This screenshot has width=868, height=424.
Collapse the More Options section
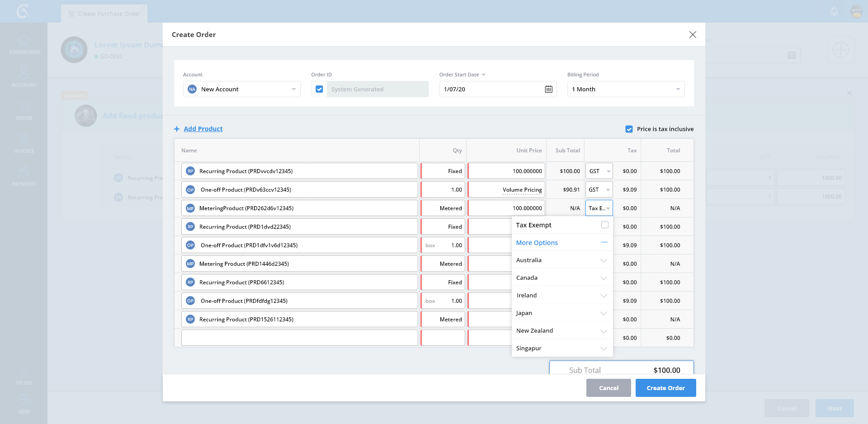click(604, 242)
